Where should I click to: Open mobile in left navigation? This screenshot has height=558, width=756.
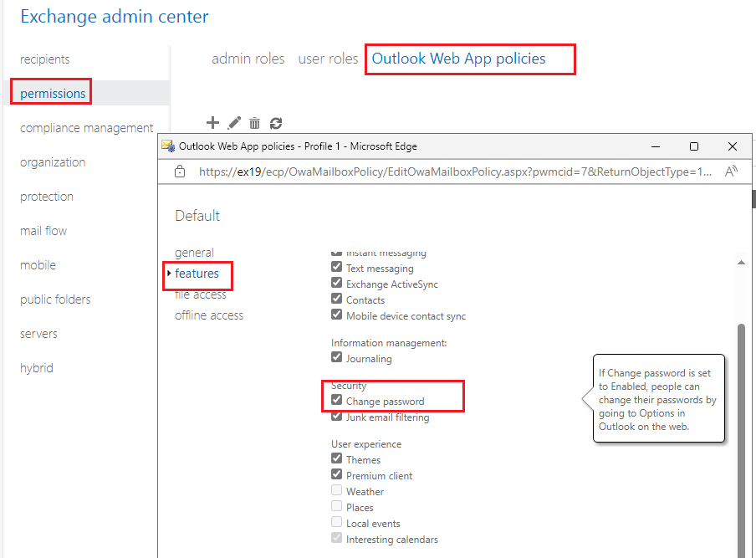[38, 265]
